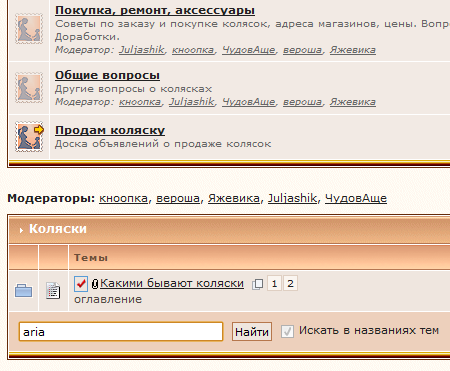Click description 'Другие вопросы о колясках'
This screenshot has height=371, width=450.
[x=133, y=89]
